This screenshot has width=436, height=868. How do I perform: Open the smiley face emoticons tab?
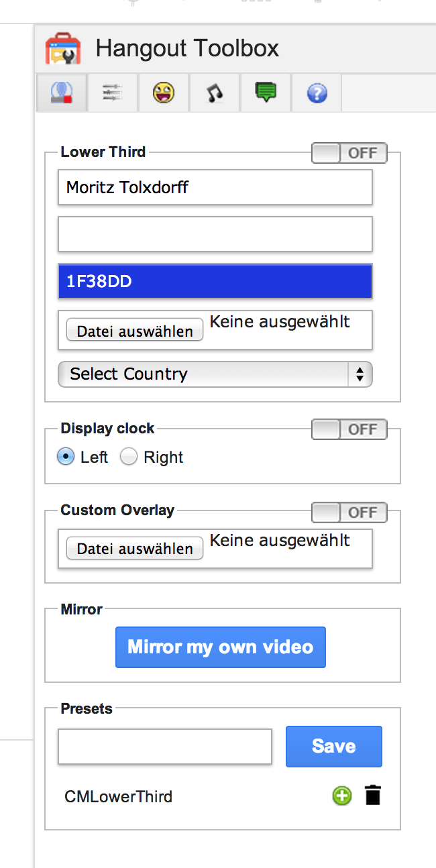(x=163, y=93)
